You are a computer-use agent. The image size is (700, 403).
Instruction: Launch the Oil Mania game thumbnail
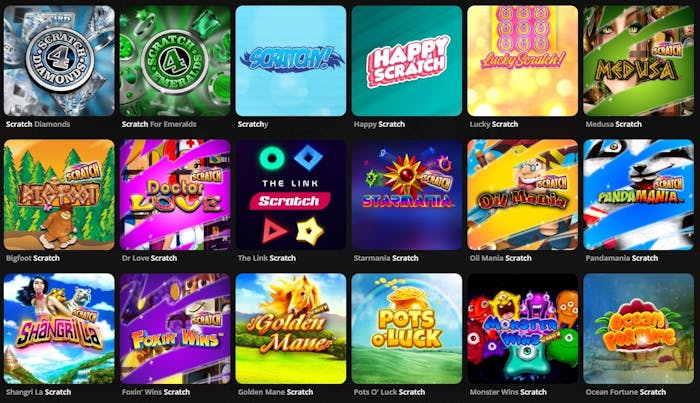(523, 195)
